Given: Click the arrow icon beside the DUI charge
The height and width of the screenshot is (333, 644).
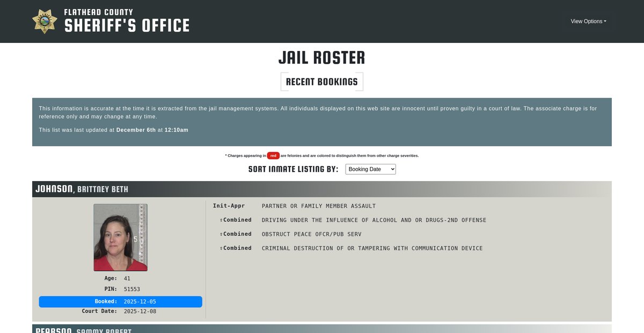Looking at the screenshot, I should tap(221, 220).
